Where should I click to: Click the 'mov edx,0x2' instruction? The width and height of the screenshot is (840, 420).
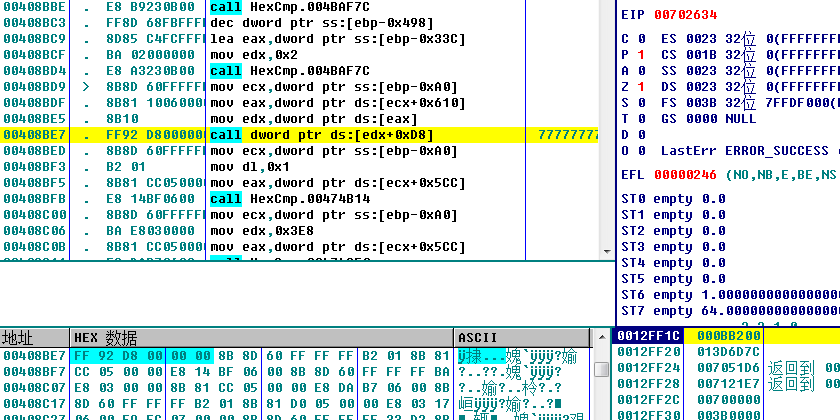[x=254, y=55]
